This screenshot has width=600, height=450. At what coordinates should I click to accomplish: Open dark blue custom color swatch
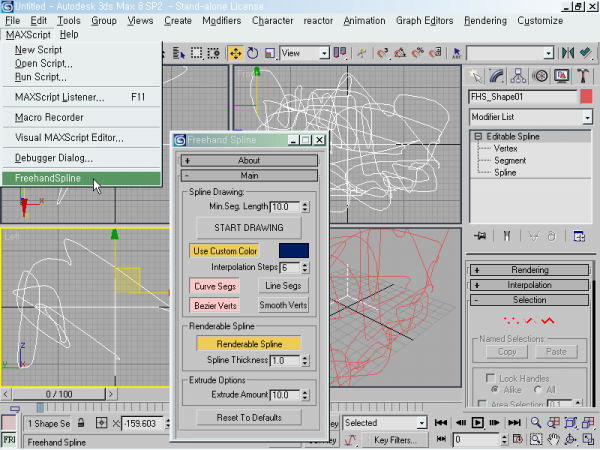294,251
